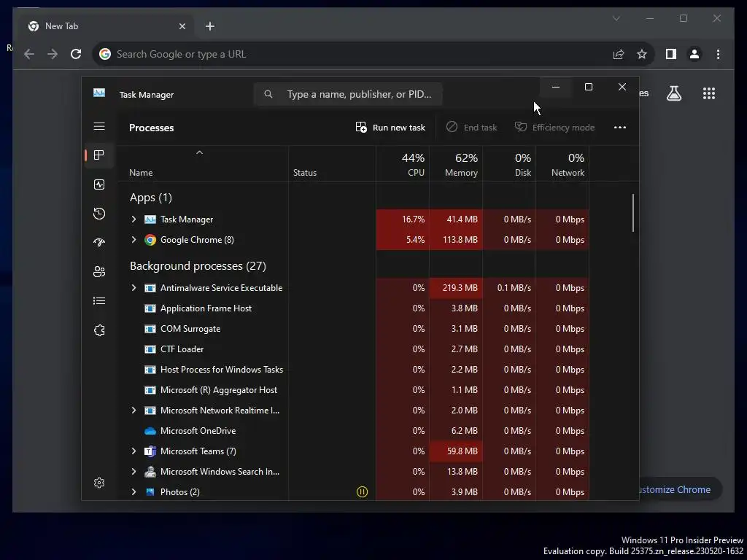The width and height of the screenshot is (747, 560).
Task: Expand the Google Chrome (8) process group
Action: 134,239
